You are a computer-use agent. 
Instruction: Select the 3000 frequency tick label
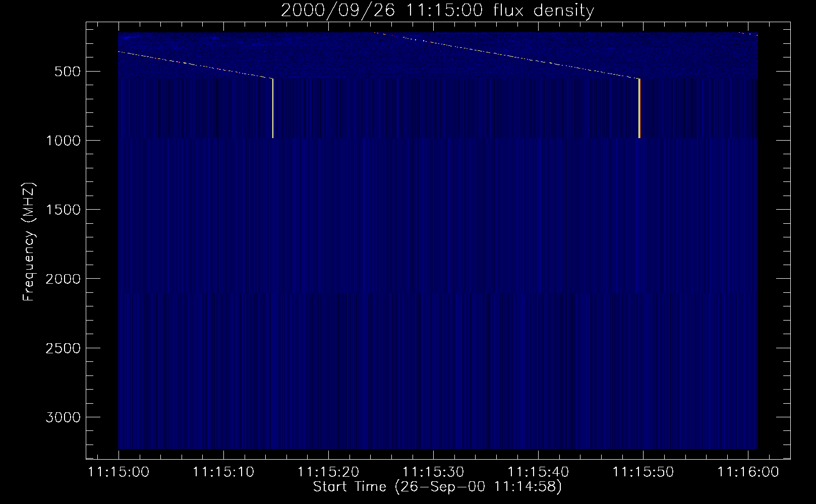(63, 417)
